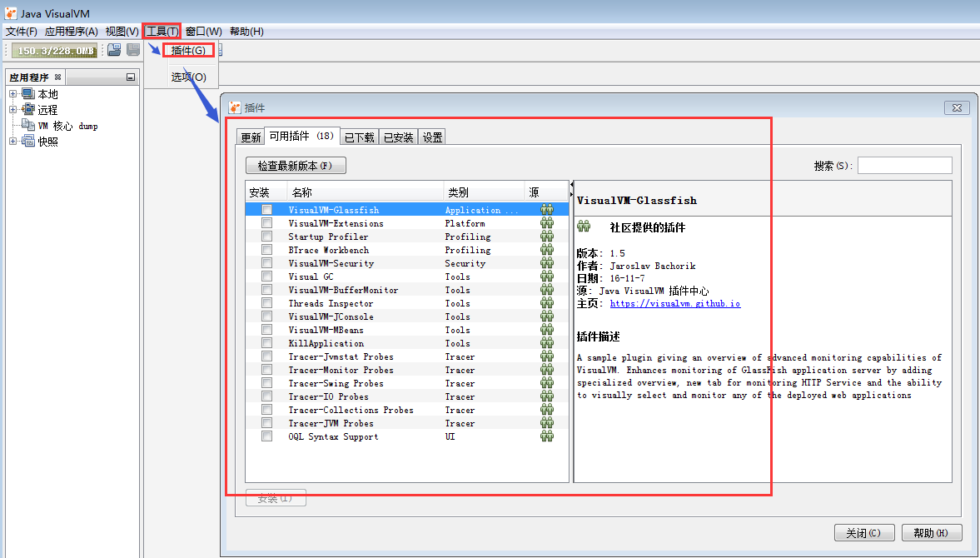The image size is (980, 558).
Task: Click the source icon in Visual GC row
Action: pyautogui.click(x=547, y=277)
